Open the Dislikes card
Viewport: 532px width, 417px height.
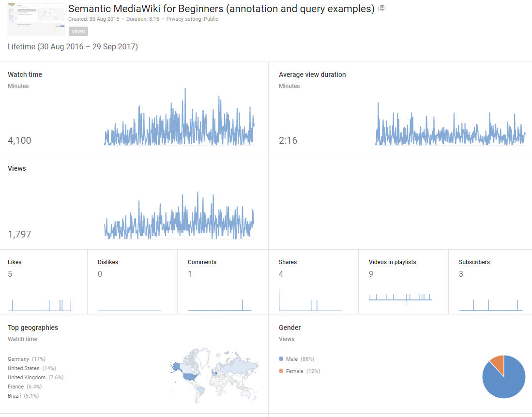coord(132,282)
